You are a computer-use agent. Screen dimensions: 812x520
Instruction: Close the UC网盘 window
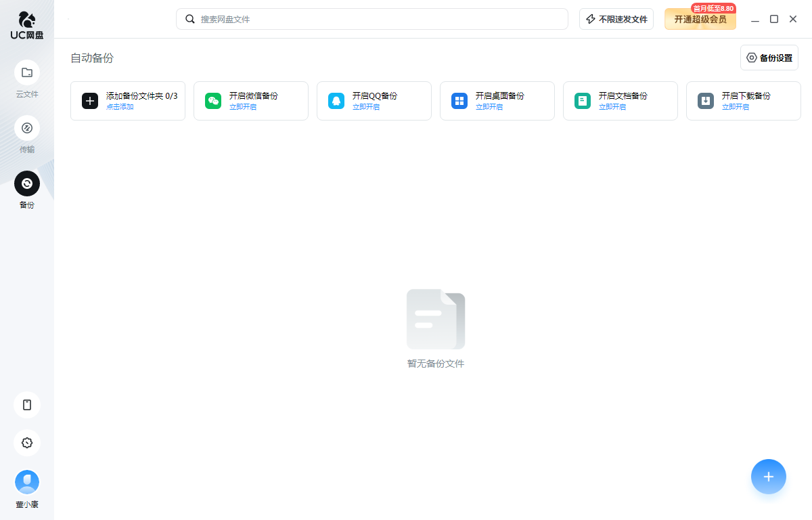click(793, 19)
